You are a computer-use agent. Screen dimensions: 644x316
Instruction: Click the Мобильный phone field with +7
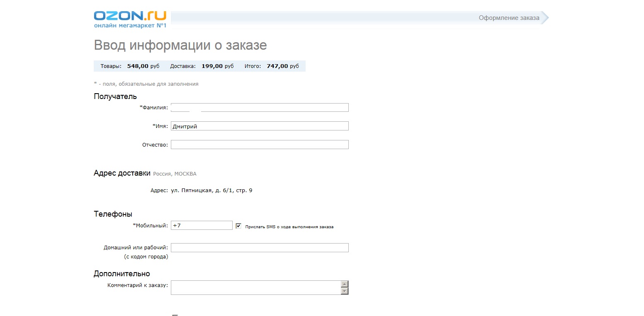tap(202, 225)
